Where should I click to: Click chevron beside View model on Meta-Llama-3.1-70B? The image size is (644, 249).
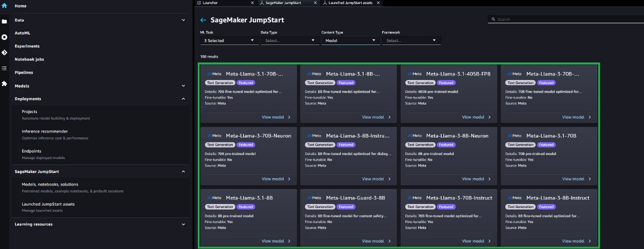coord(589,179)
